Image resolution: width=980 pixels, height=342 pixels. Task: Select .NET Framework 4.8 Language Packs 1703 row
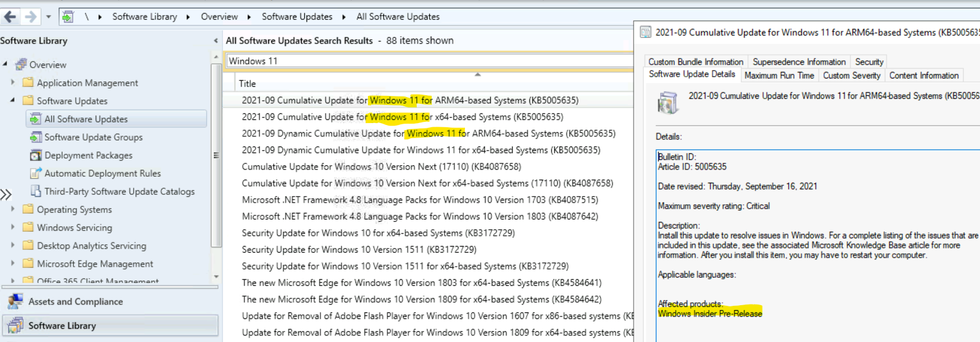tap(428, 200)
